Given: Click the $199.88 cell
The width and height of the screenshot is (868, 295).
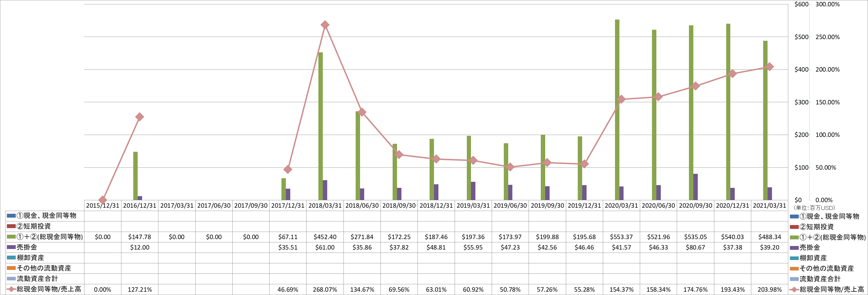Looking at the screenshot, I should coord(547,237).
